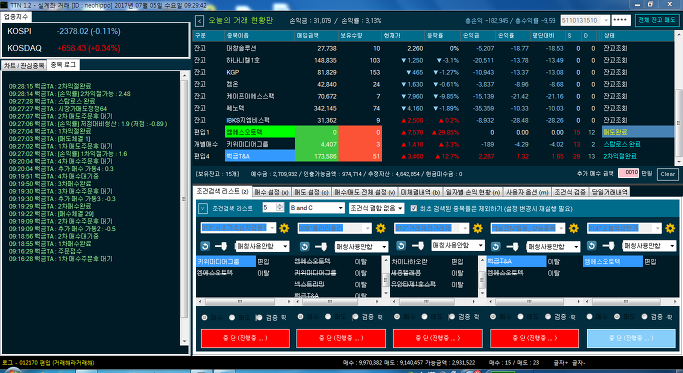
Task: Click refresh icon under the 010 condition
Action: click(x=401, y=246)
